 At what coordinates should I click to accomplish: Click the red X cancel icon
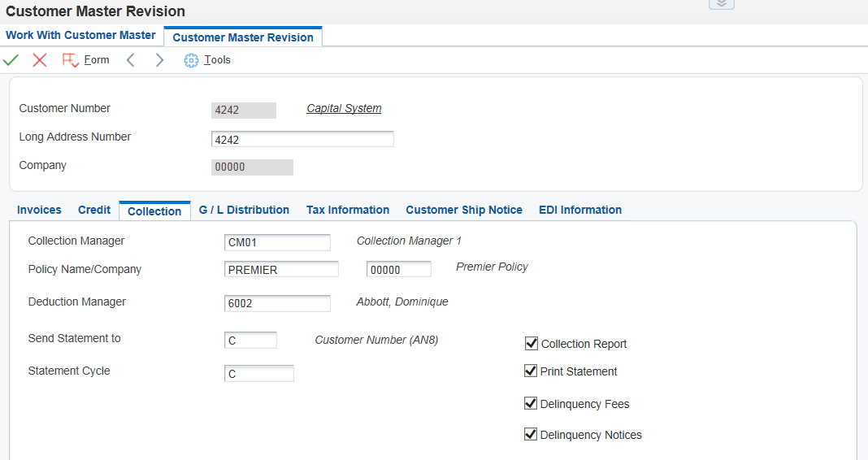[x=39, y=60]
